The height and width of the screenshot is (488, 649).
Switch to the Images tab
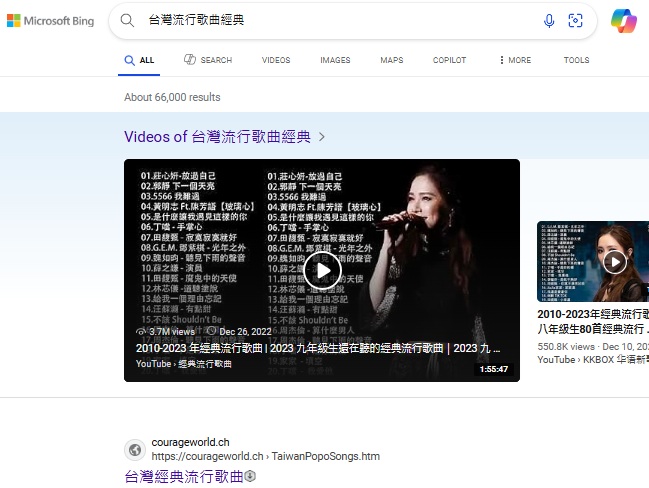pyautogui.click(x=335, y=60)
